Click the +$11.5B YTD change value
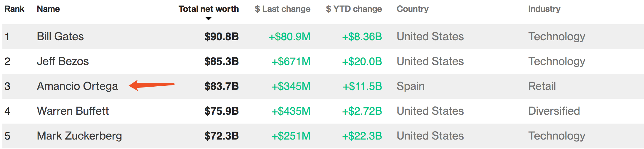 (362, 86)
